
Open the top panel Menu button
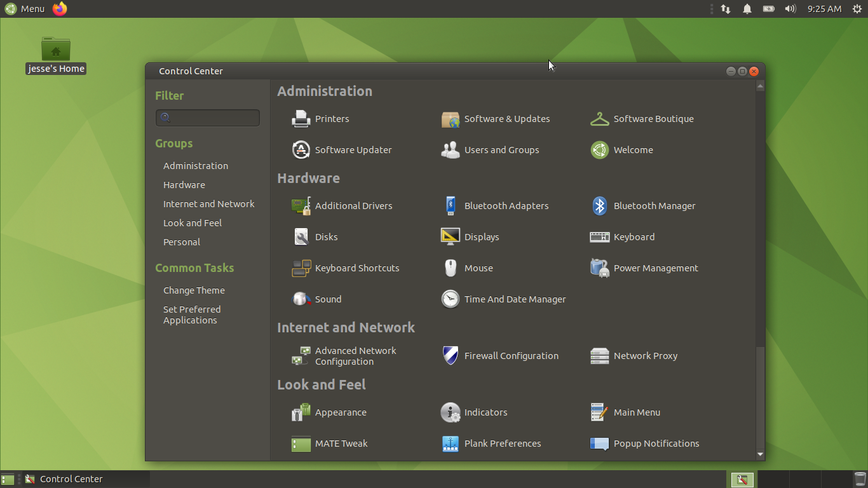pyautogui.click(x=25, y=9)
